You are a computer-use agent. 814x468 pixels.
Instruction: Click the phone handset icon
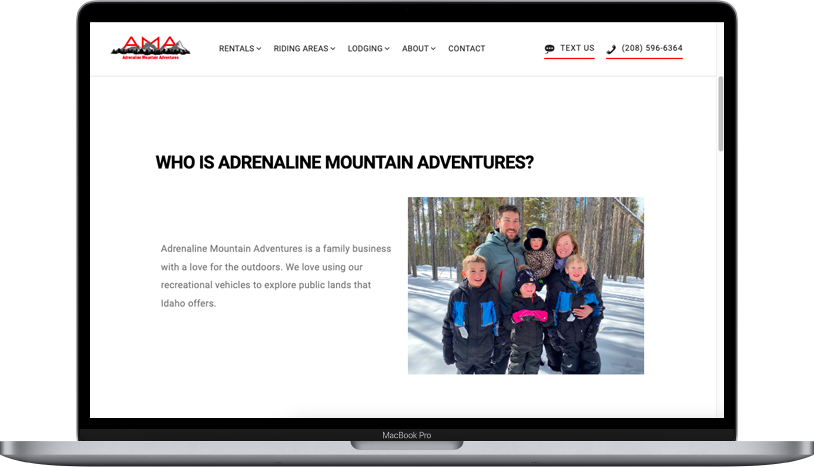(611, 49)
